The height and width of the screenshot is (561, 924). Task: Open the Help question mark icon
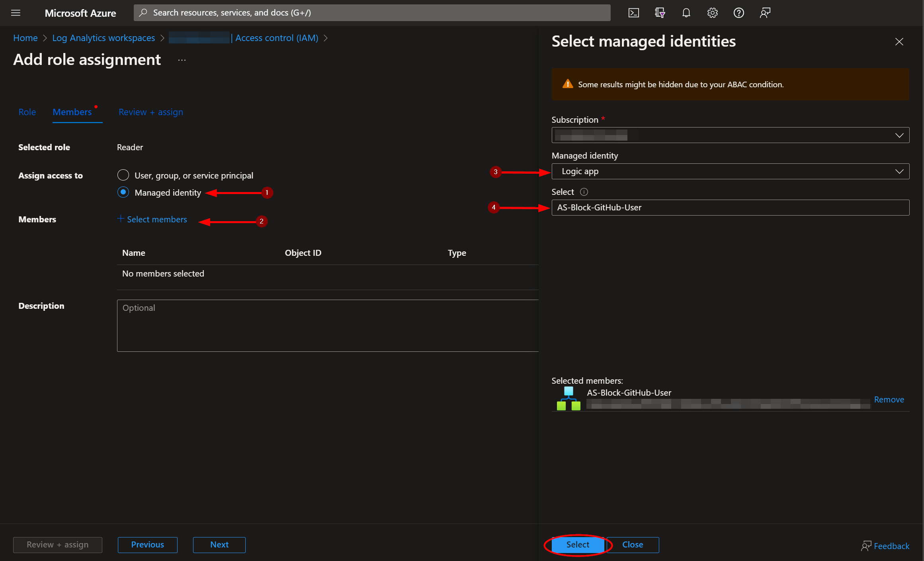[738, 13]
